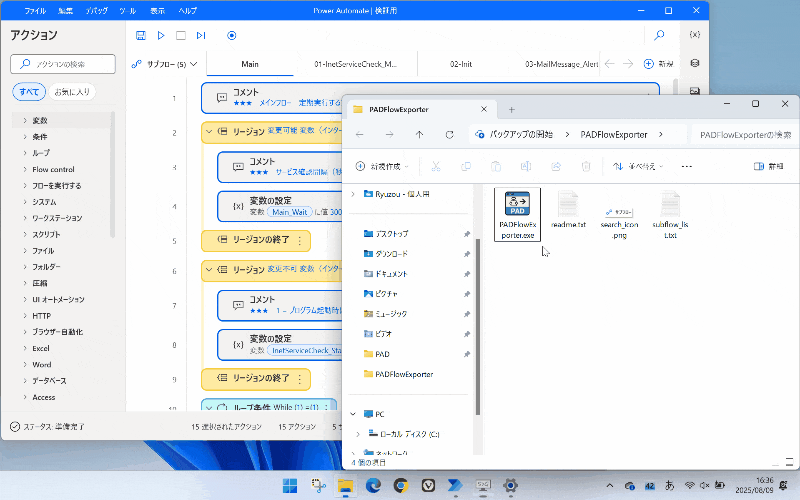
Task: Collapse the PC node in the navigation pane
Action: pyautogui.click(x=353, y=414)
